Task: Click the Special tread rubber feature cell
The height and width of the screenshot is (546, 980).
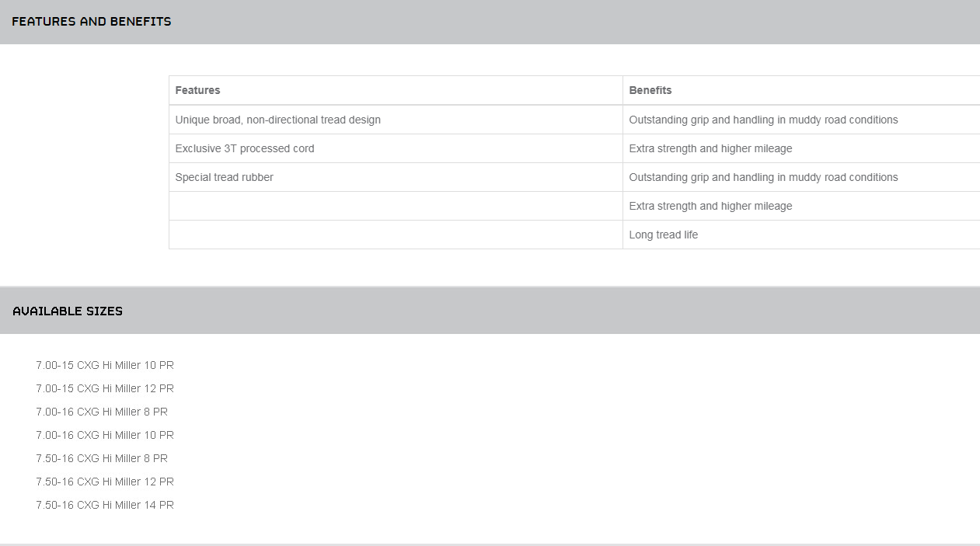Action: 225,177
